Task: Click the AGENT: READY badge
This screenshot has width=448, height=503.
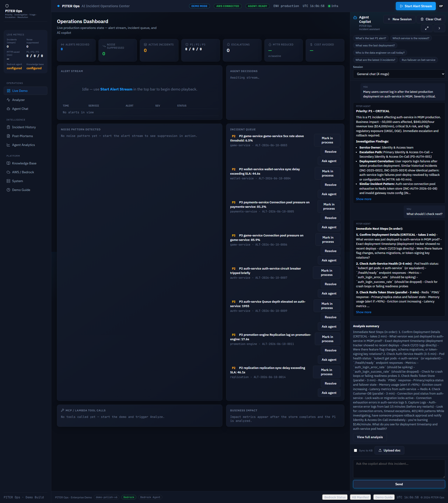Action: (x=257, y=6)
